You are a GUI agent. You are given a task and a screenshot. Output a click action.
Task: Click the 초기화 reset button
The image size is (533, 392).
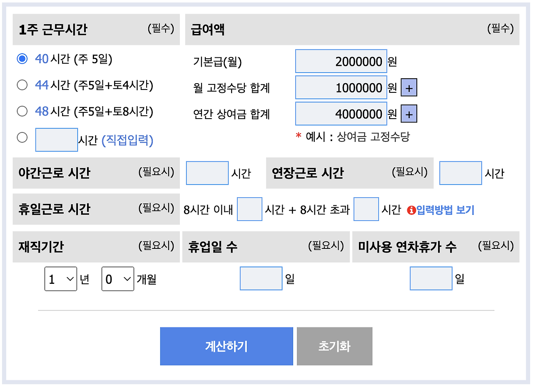334,346
